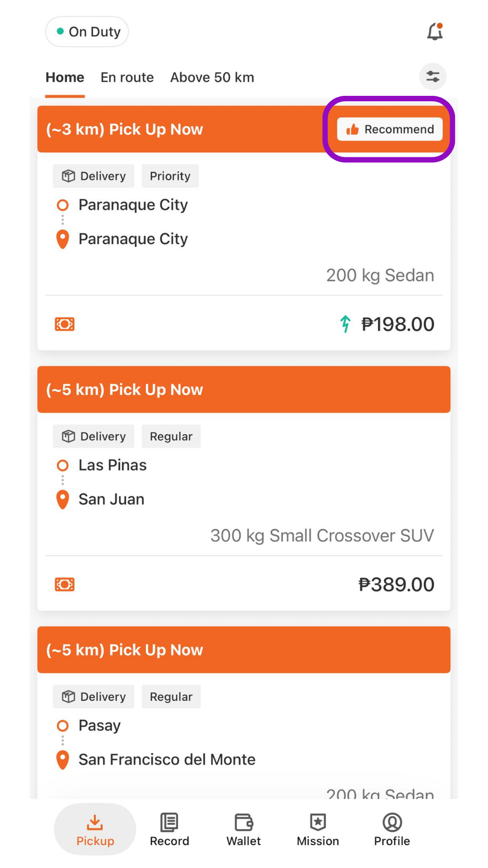This screenshot has width=488, height=868.
Task: Open the Mission star badge icon
Action: 318,822
